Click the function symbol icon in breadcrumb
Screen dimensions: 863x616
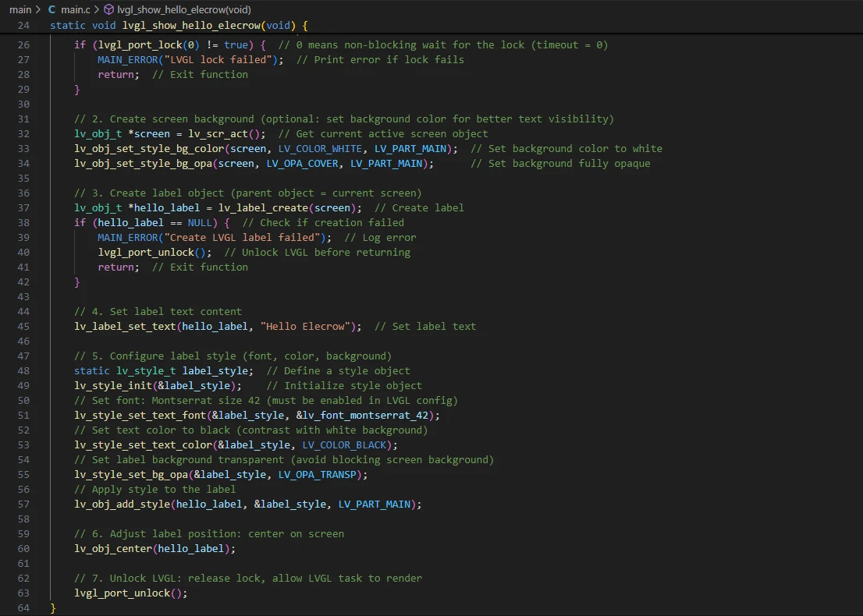coord(109,10)
